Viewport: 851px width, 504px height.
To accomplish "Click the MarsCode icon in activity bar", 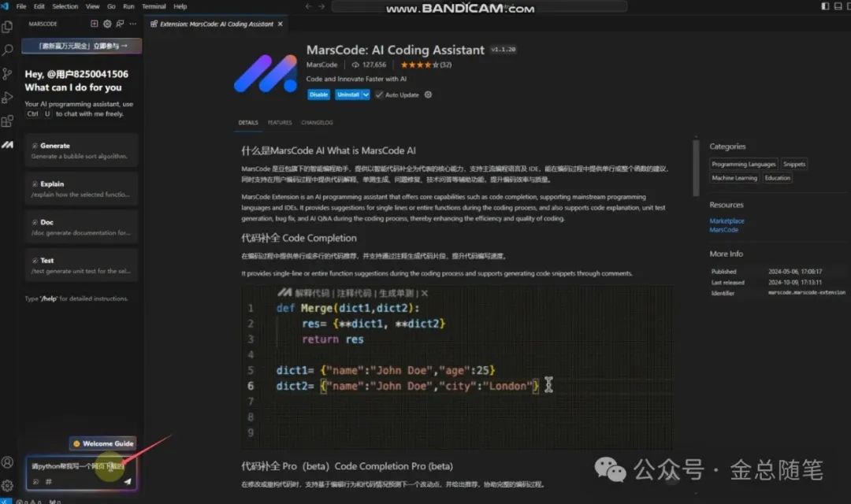I will coord(8,146).
